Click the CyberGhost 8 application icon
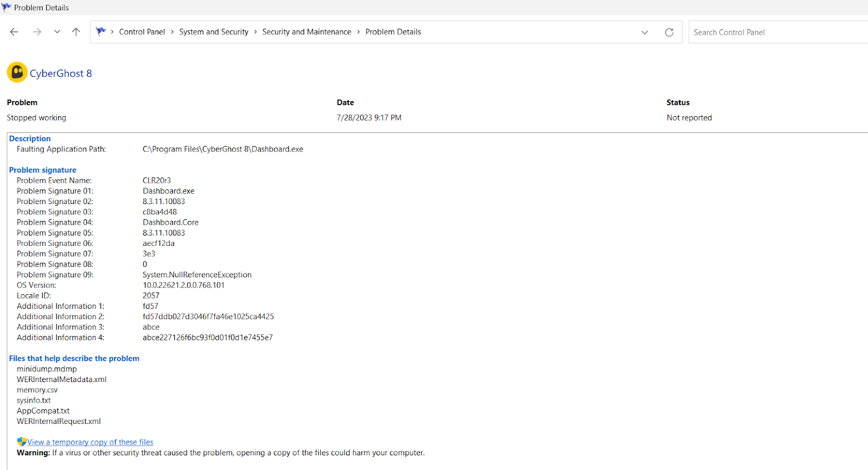This screenshot has height=470, width=868. pos(17,73)
